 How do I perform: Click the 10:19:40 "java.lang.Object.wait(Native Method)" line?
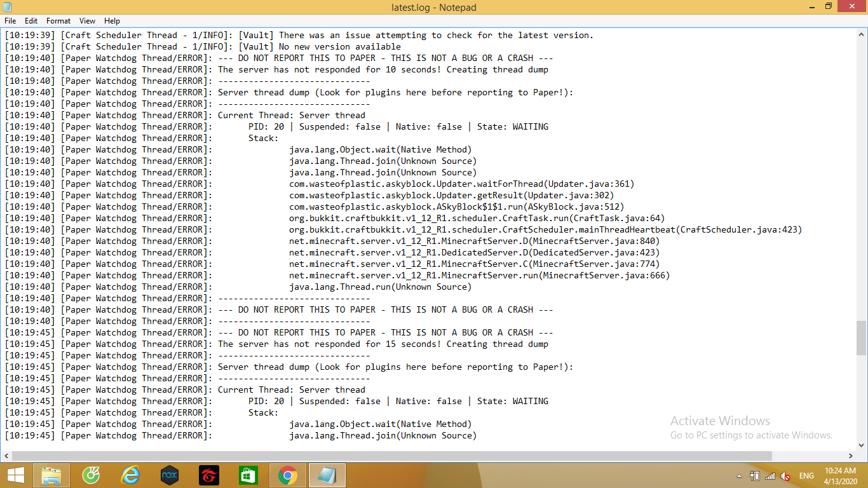[x=238, y=149]
